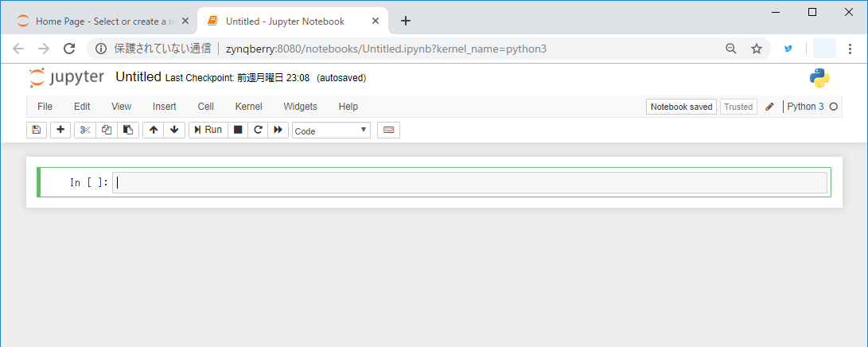Copy selected cells icon
This screenshot has width=868, height=347.
[x=107, y=130]
